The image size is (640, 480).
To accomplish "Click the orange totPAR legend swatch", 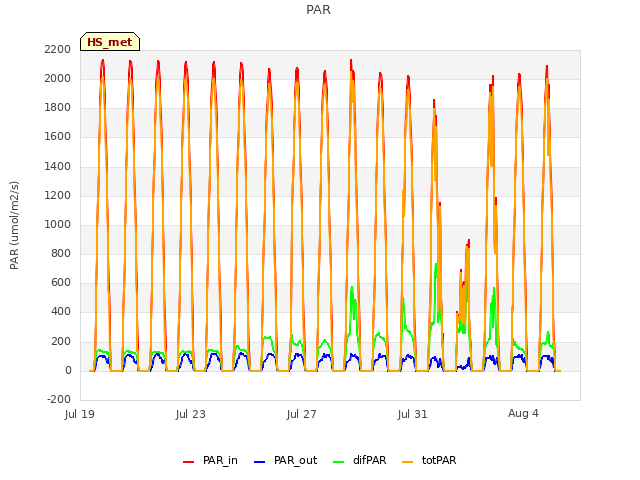I will point(408,462).
